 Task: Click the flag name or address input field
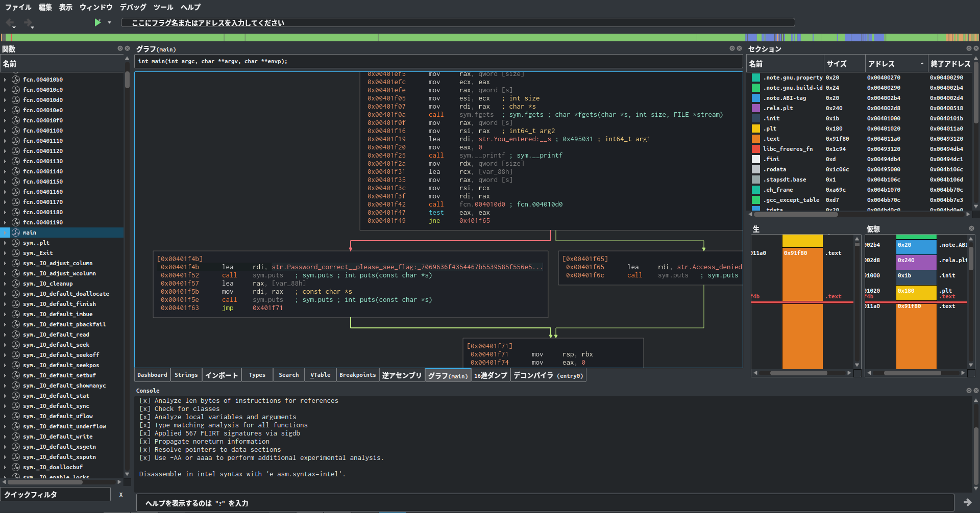[457, 22]
